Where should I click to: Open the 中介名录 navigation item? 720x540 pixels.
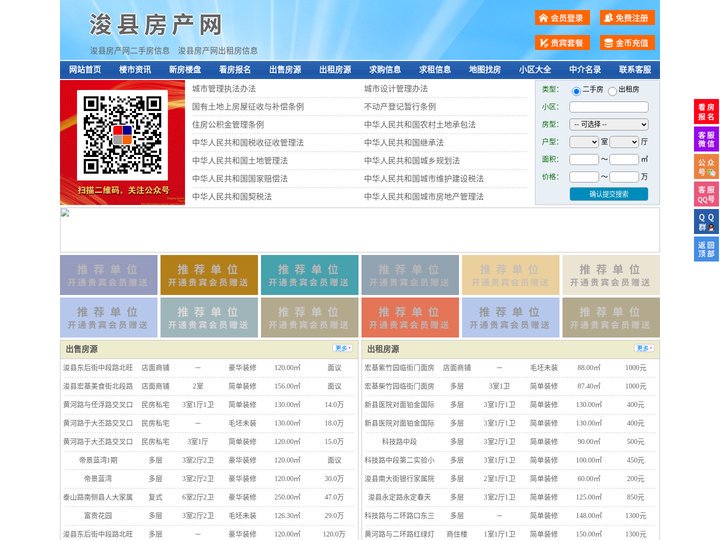point(585,70)
